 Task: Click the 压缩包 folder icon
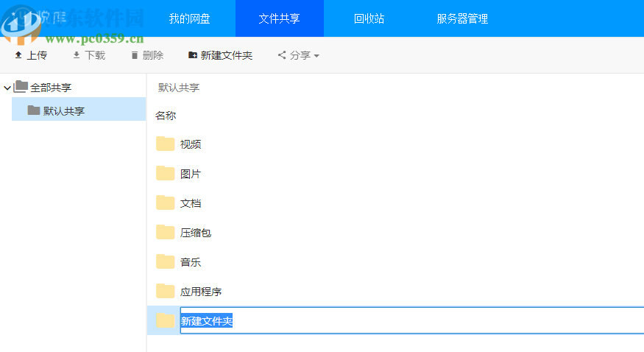[166, 232]
